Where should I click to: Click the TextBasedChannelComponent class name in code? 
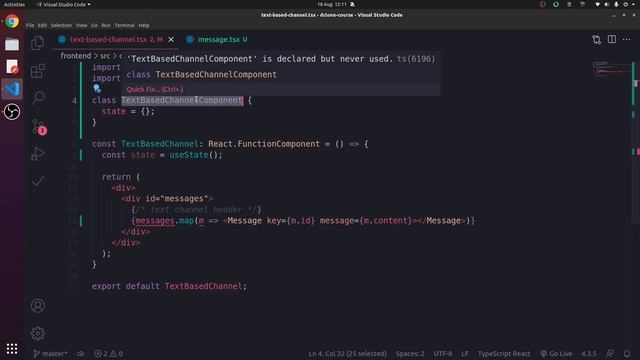click(x=182, y=100)
